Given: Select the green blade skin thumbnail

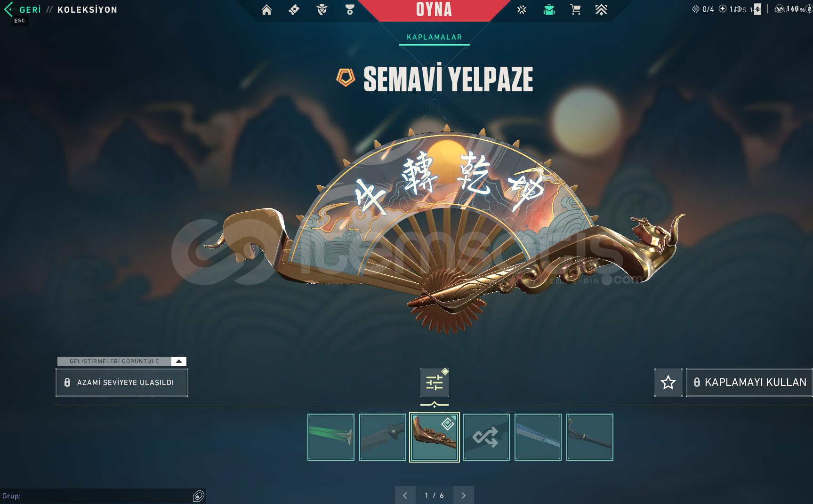Looking at the screenshot, I should point(331,437).
